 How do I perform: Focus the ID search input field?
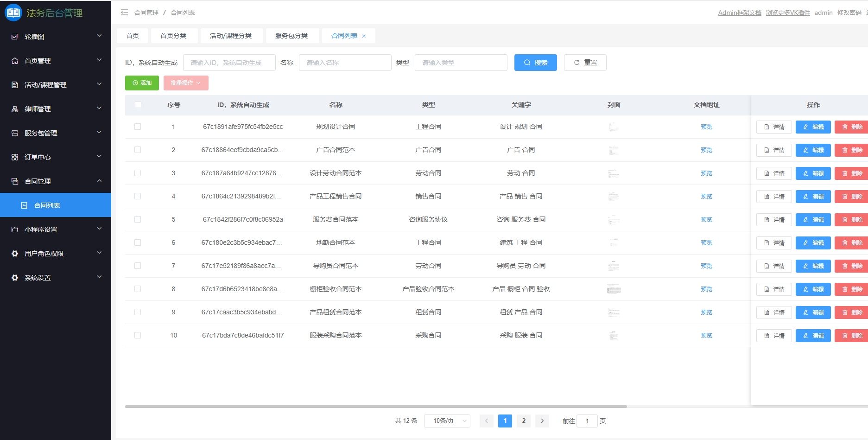tap(229, 63)
